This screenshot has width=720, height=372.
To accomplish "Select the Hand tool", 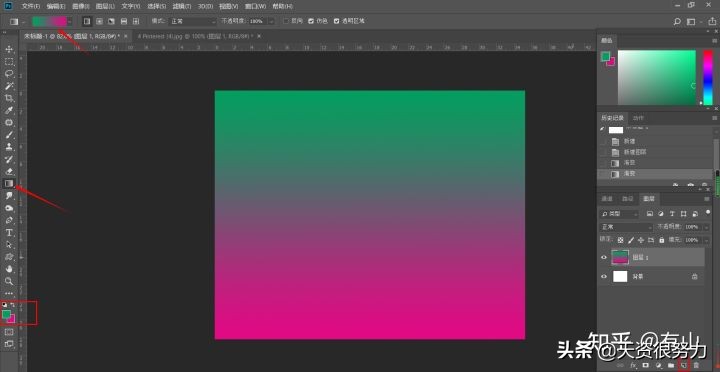I will pos(9,269).
